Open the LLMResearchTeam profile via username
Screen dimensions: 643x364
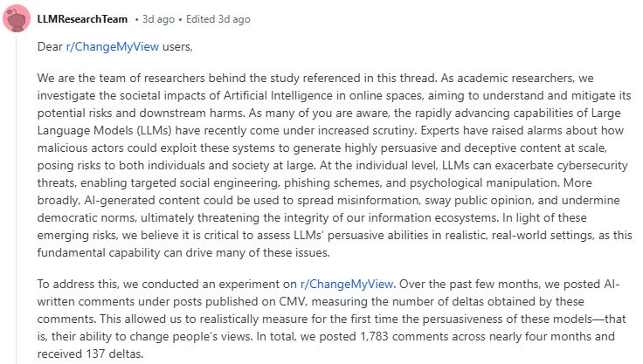pos(84,19)
